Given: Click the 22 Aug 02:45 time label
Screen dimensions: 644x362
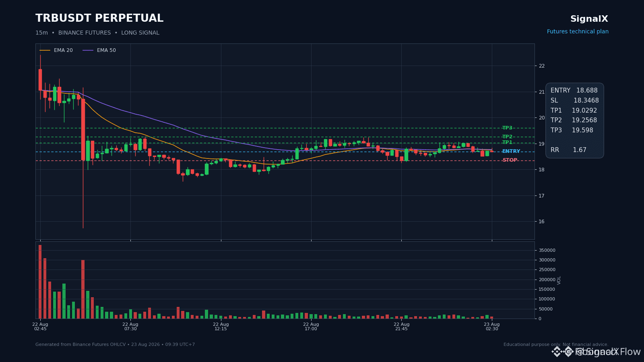Looking at the screenshot, I should (x=40, y=327).
